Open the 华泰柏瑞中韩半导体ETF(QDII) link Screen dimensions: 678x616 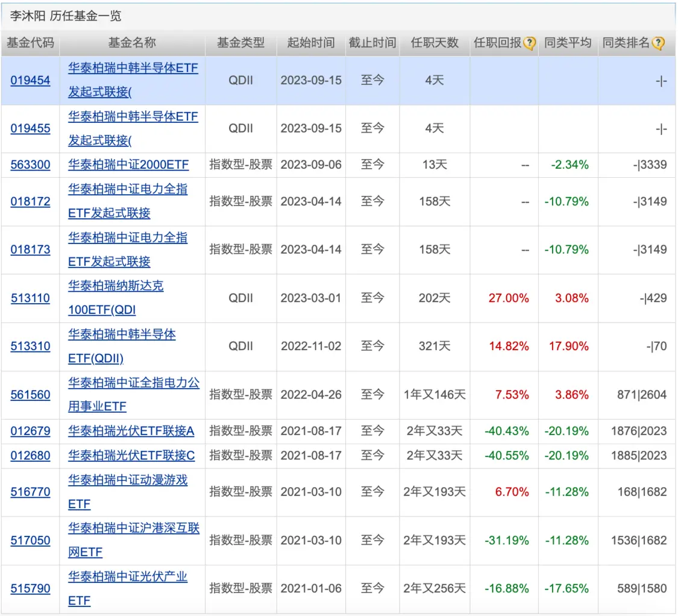tap(122, 346)
